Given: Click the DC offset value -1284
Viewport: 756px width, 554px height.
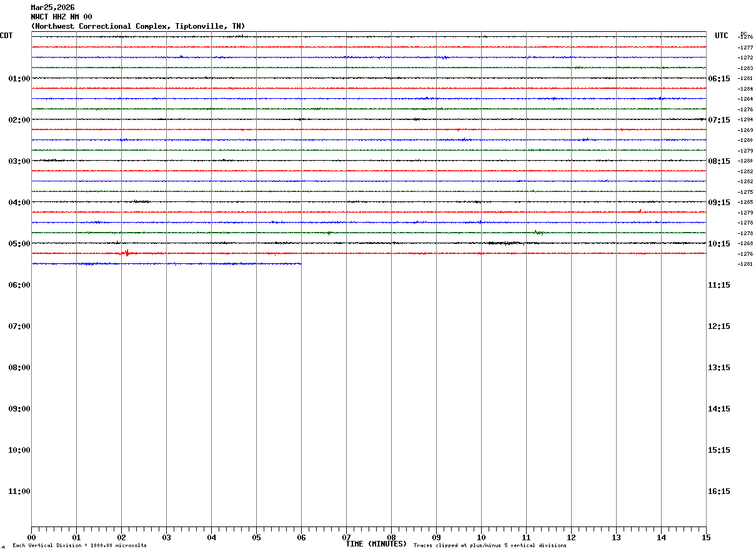Looking at the screenshot, I should [745, 89].
